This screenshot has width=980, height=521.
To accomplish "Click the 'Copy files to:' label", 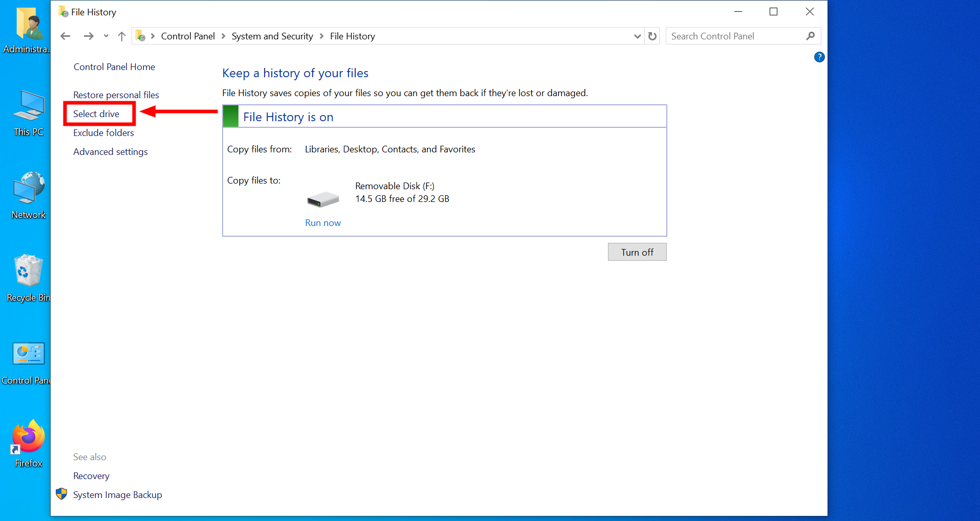I will point(254,180).
